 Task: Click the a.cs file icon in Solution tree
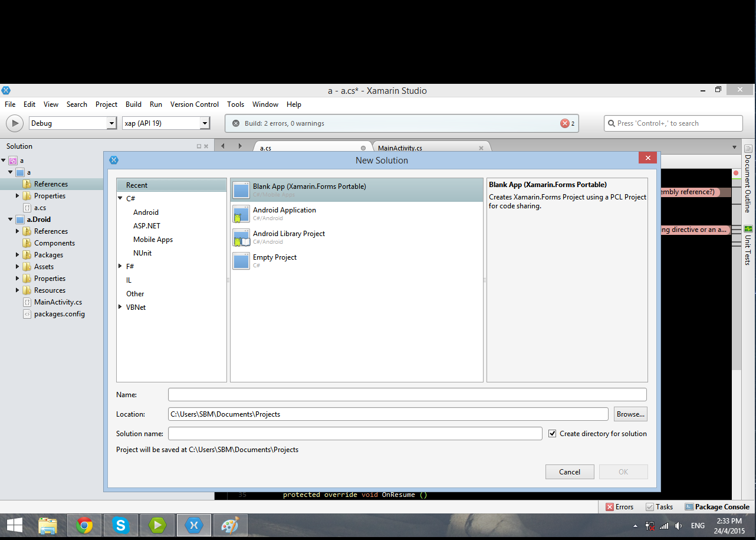(27, 208)
